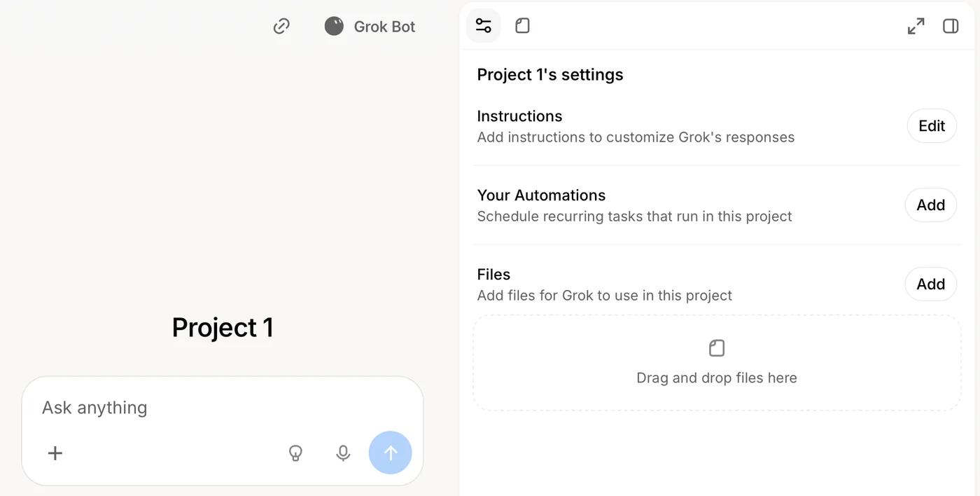Click 'Add instructions to customize Grok's responses' text

tap(636, 137)
